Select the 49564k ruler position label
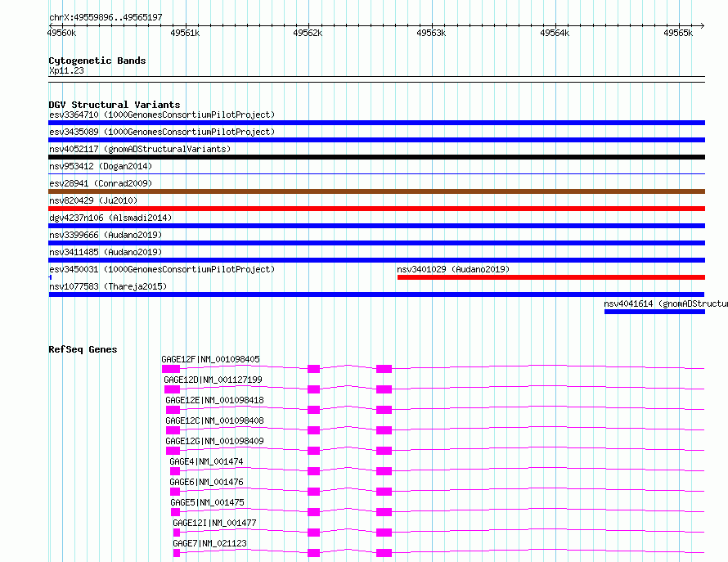The width and height of the screenshot is (728, 562). pos(555,33)
